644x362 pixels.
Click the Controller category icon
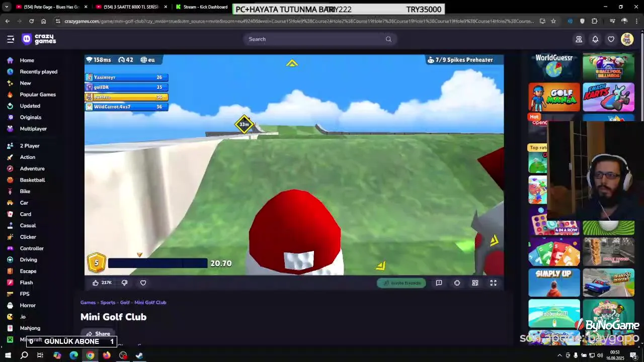tap(10, 248)
